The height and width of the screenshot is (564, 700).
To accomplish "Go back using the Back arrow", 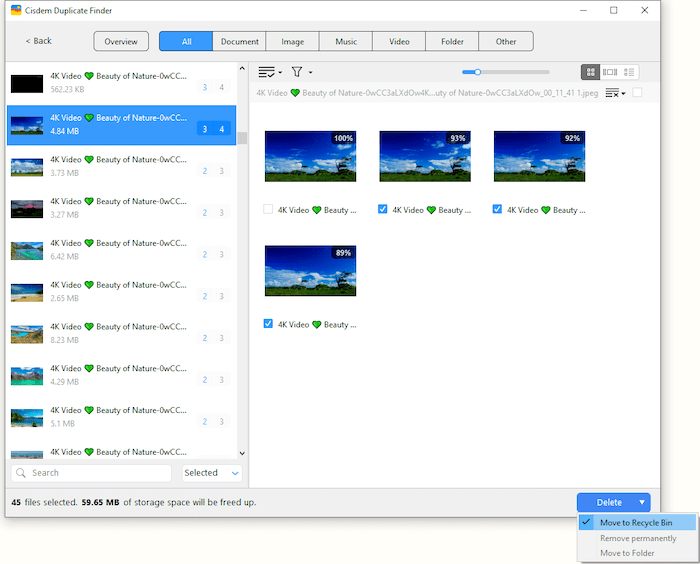I will click(39, 41).
